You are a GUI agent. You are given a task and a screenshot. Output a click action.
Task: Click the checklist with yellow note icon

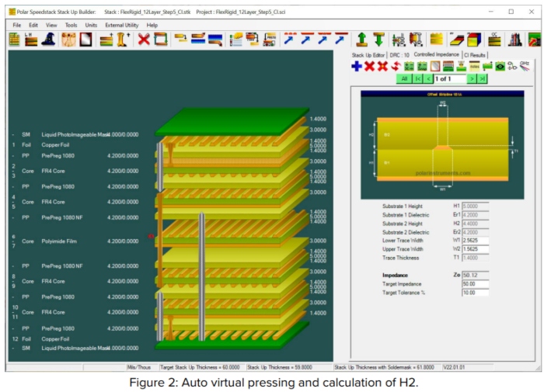coord(236,39)
